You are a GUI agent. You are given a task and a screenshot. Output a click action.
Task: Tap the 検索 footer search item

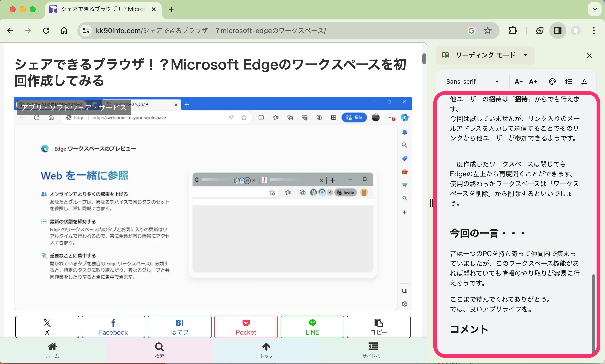click(x=159, y=351)
